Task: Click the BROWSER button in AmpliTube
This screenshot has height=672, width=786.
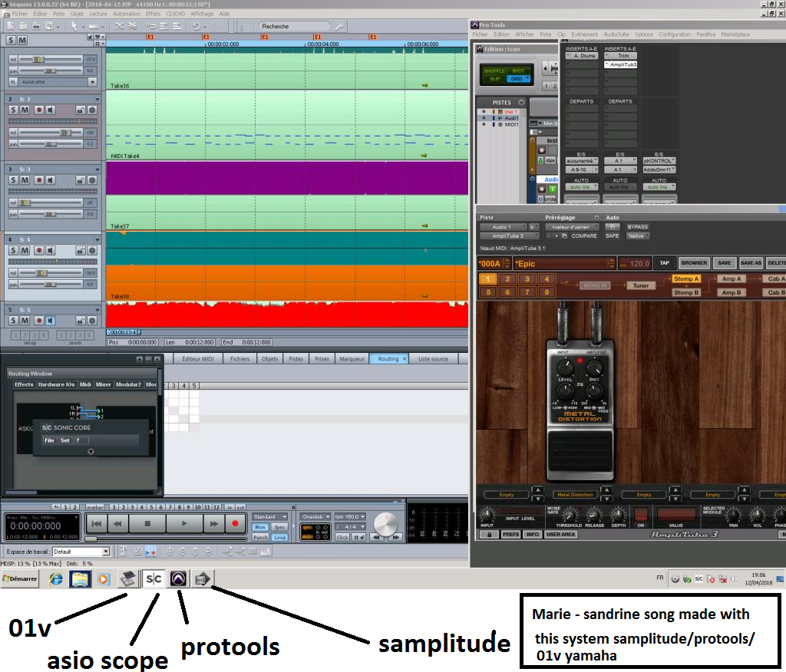Action: (694, 262)
